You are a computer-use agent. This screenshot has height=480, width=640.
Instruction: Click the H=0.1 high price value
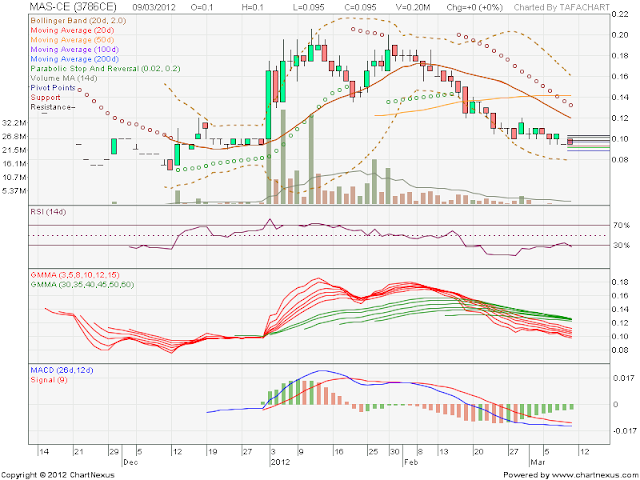253,7
